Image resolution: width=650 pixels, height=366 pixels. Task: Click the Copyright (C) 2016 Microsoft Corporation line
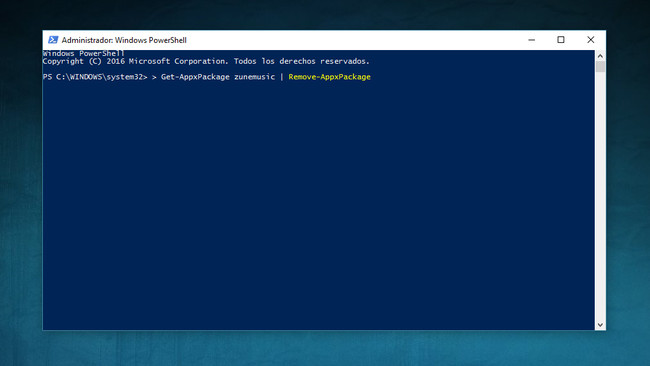206,61
